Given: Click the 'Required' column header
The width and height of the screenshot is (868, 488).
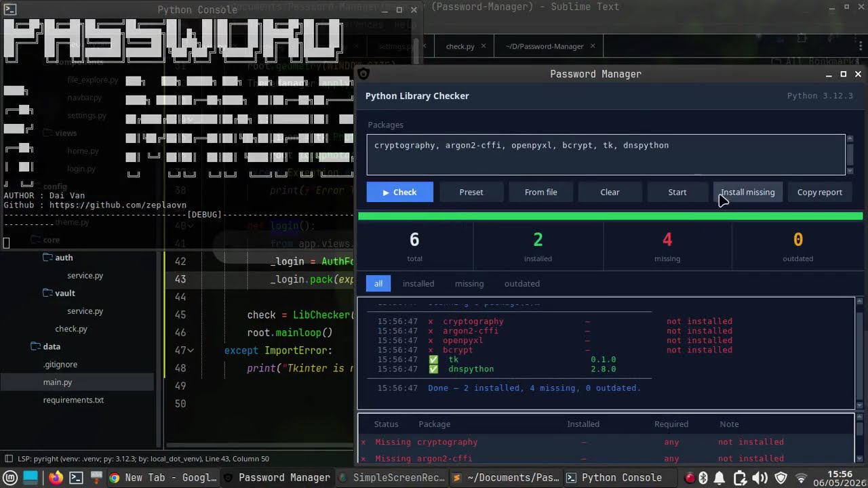Looking at the screenshot, I should tap(671, 424).
